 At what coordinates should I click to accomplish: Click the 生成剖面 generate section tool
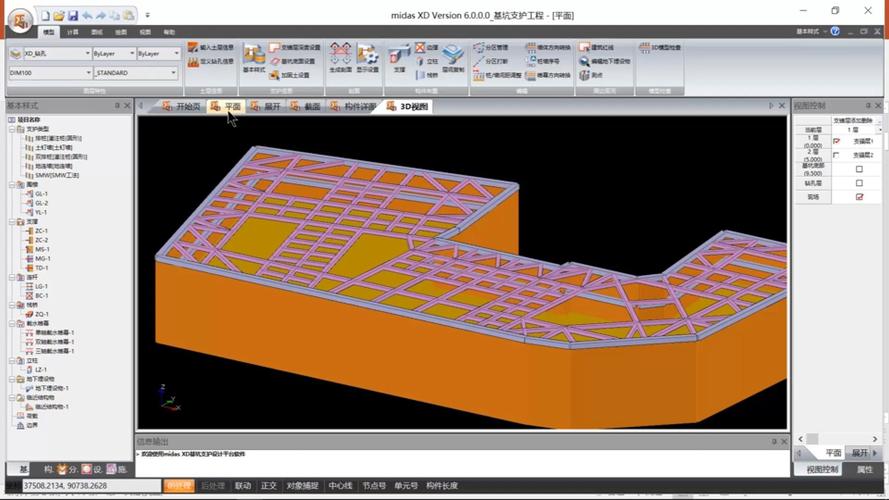tap(340, 58)
